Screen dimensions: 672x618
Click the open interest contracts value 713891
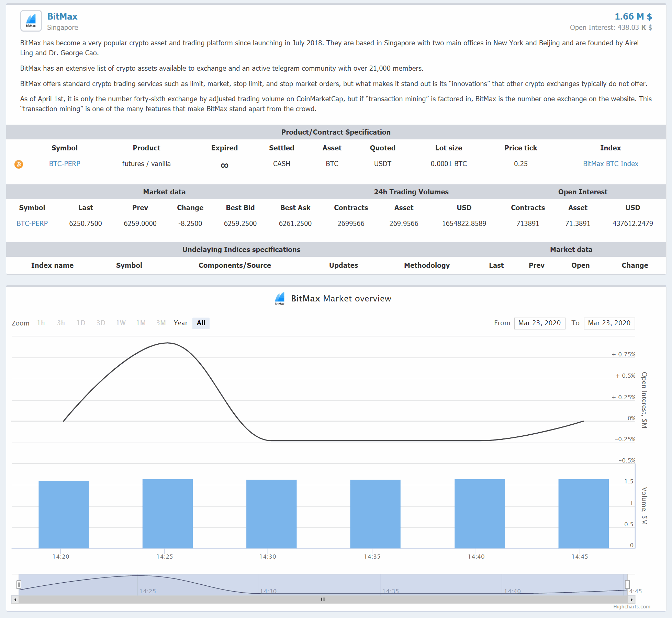[x=528, y=224]
